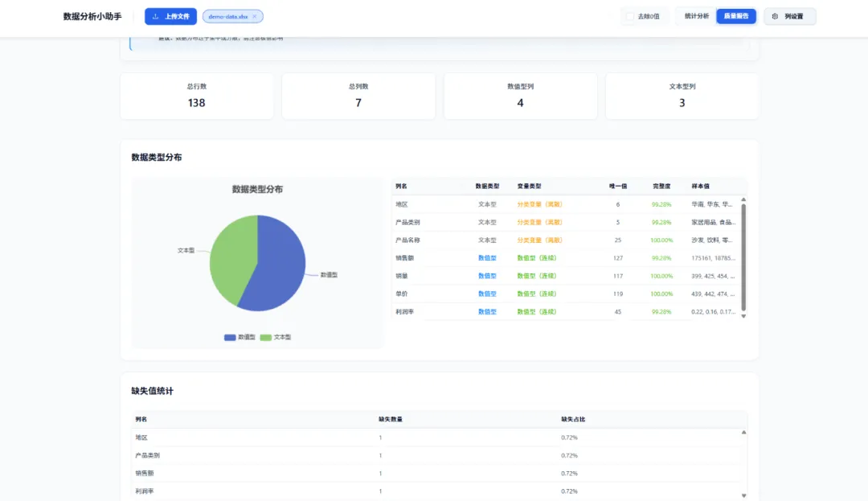Select the 地区 row in the type table
Viewport: 868px width, 501px height.
tap(566, 204)
